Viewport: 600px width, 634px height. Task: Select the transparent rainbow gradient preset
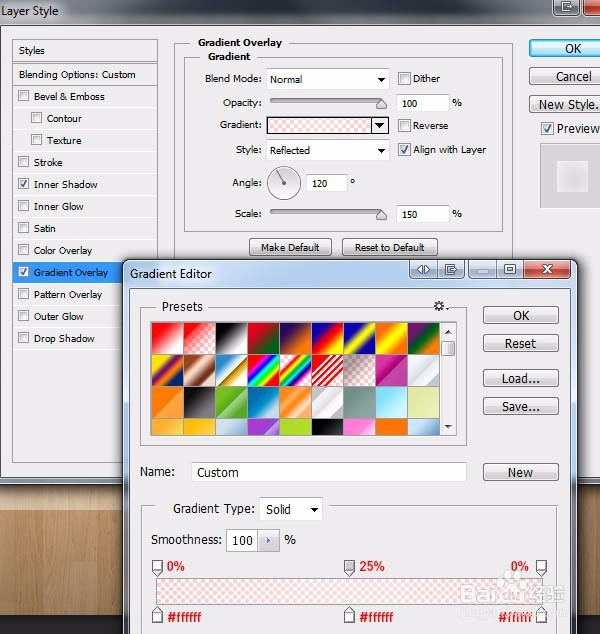[296, 370]
